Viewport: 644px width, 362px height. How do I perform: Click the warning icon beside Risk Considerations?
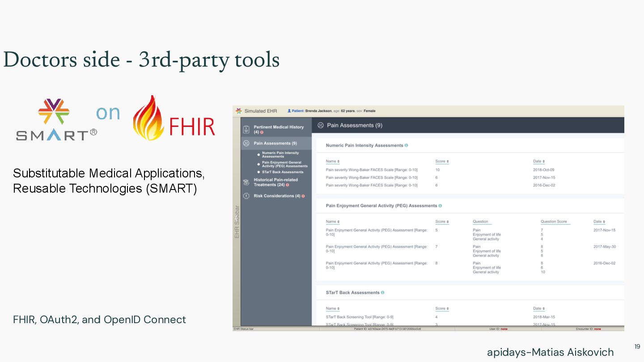246,196
